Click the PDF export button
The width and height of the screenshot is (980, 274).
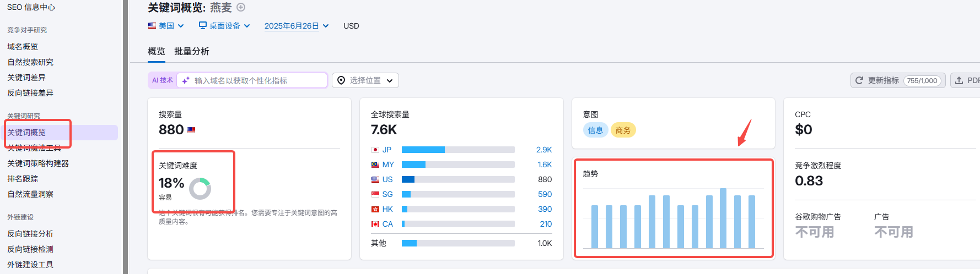click(966, 80)
